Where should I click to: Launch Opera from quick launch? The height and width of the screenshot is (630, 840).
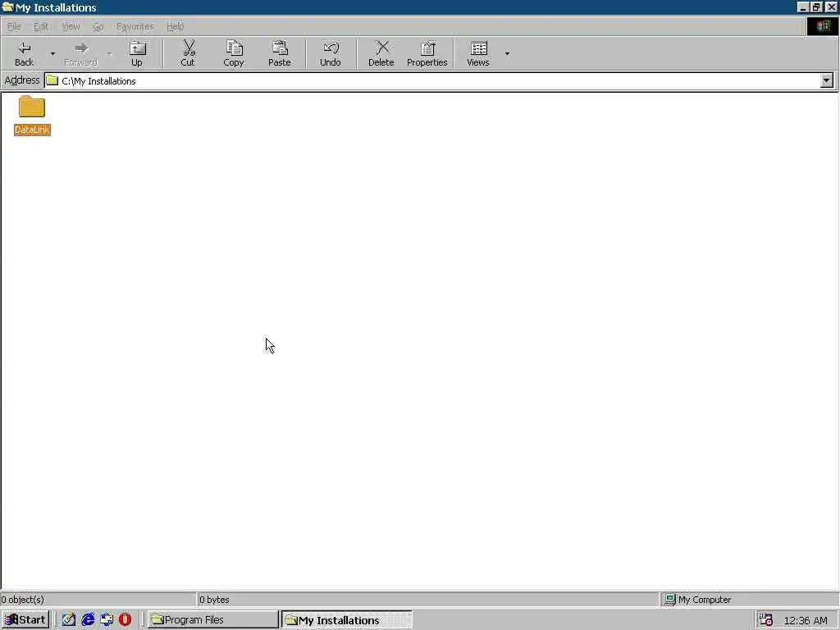[x=126, y=620]
